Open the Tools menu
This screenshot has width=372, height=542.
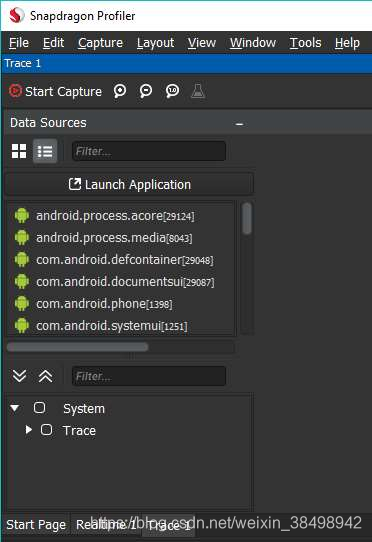coord(305,43)
